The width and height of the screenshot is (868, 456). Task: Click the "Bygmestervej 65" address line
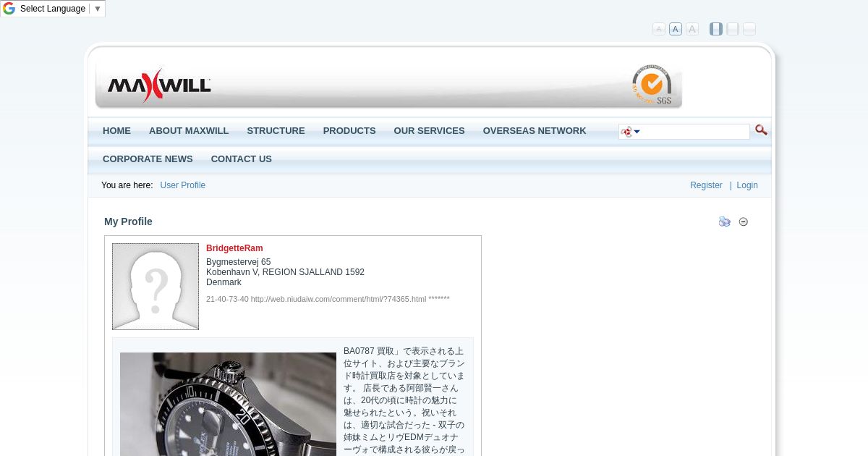[x=239, y=262]
